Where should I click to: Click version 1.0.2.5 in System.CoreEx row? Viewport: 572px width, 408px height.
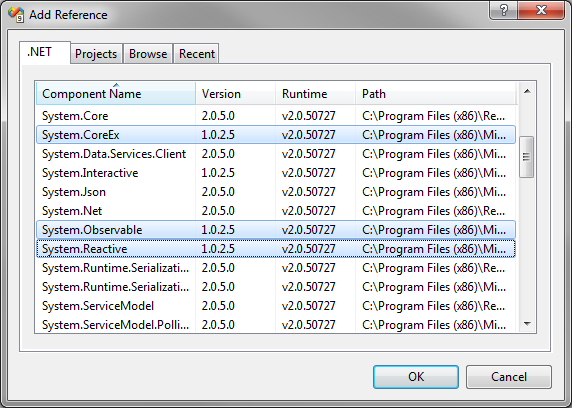[218, 135]
